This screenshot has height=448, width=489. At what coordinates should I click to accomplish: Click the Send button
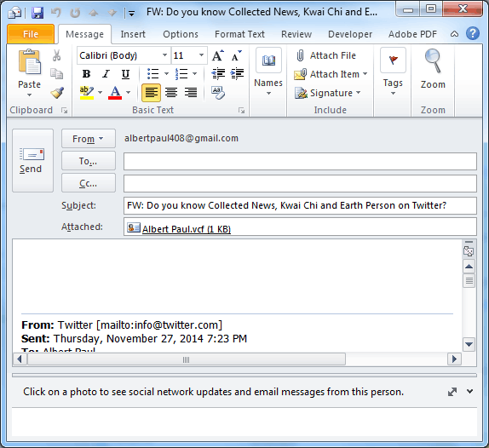click(x=32, y=161)
